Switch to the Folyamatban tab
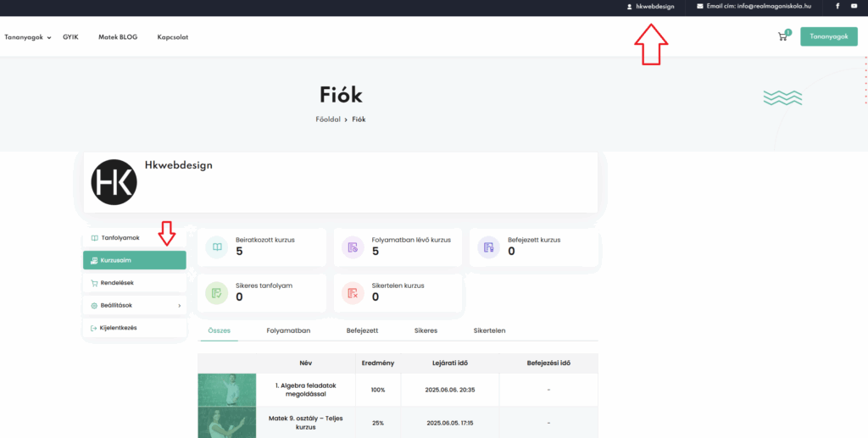Screen dimensions: 868x438 pos(288,330)
